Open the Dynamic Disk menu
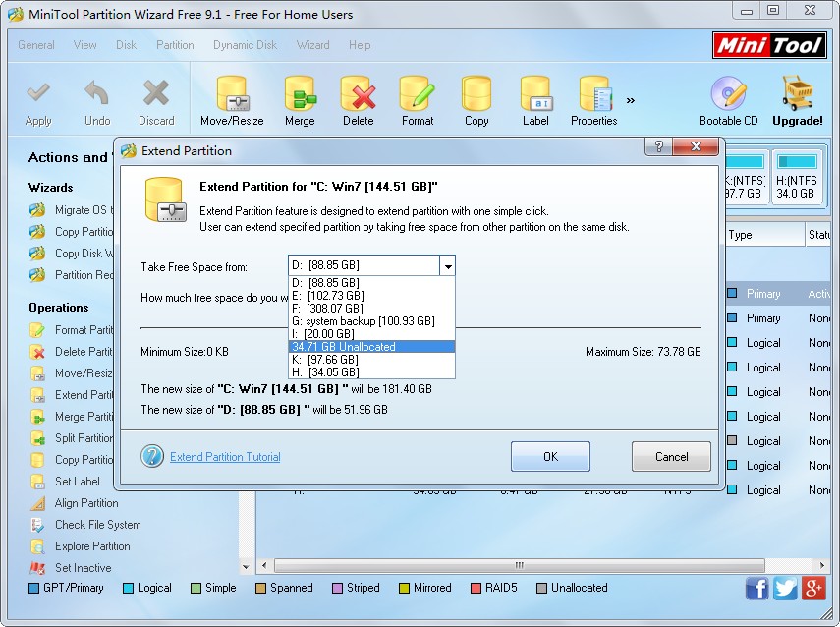Viewport: 840px width, 627px height. [246, 45]
